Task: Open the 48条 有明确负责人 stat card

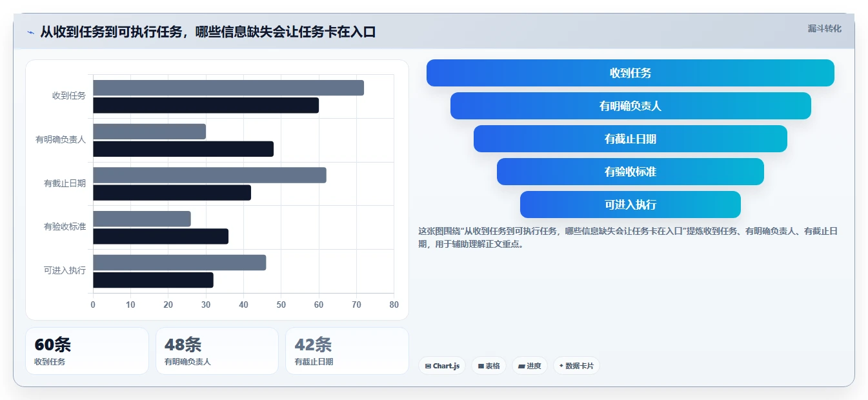Action: [x=217, y=351]
